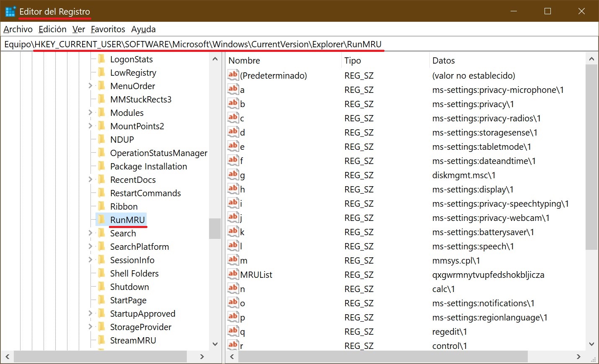This screenshot has width=599, height=364.
Task: Click the ab icon of value d
Action: click(233, 132)
